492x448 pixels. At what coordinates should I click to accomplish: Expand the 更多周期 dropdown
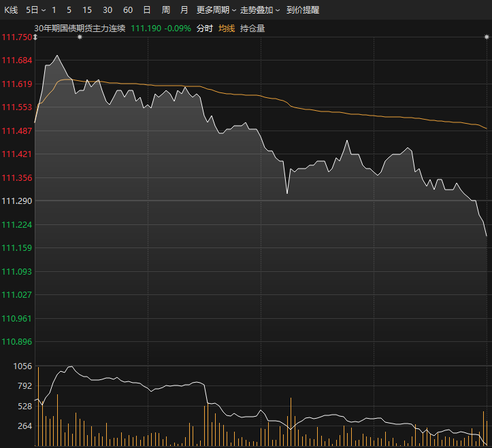(x=216, y=10)
